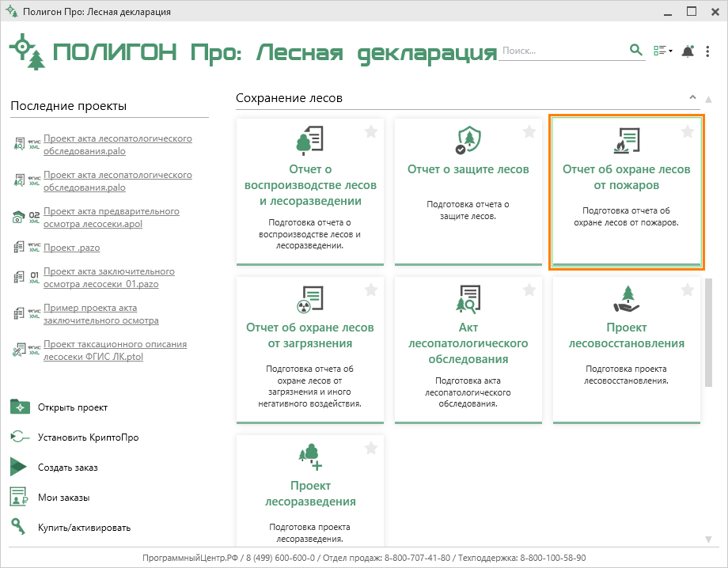Click the Создать заказ triangle icon
The height and width of the screenshot is (568, 728).
coord(18,467)
